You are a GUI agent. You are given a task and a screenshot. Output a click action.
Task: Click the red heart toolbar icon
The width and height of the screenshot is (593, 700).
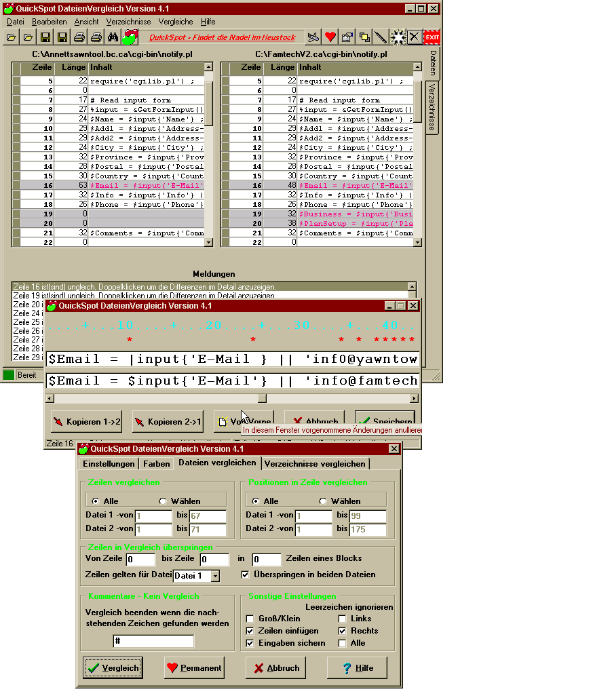coord(330,37)
